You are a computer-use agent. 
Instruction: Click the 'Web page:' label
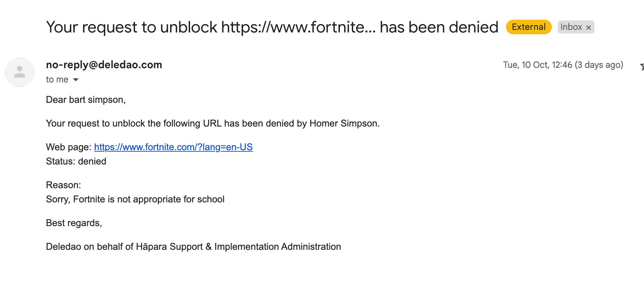[x=68, y=147]
